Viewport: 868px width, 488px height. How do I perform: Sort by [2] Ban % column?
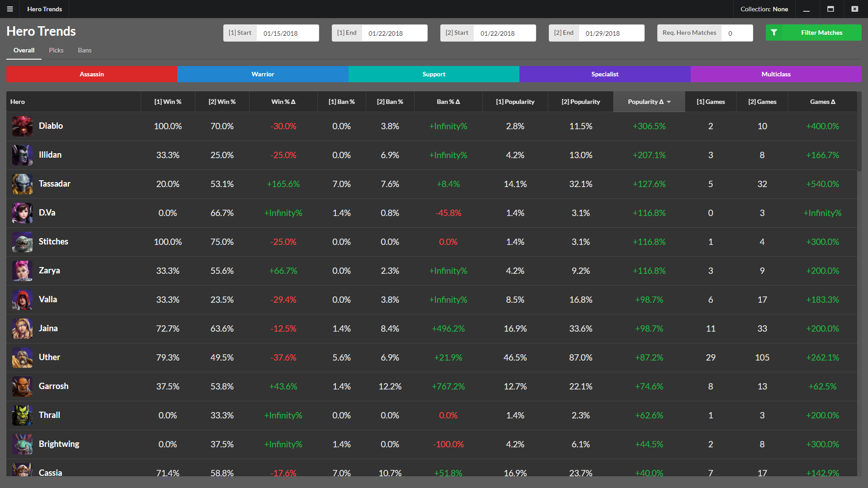[x=390, y=102]
